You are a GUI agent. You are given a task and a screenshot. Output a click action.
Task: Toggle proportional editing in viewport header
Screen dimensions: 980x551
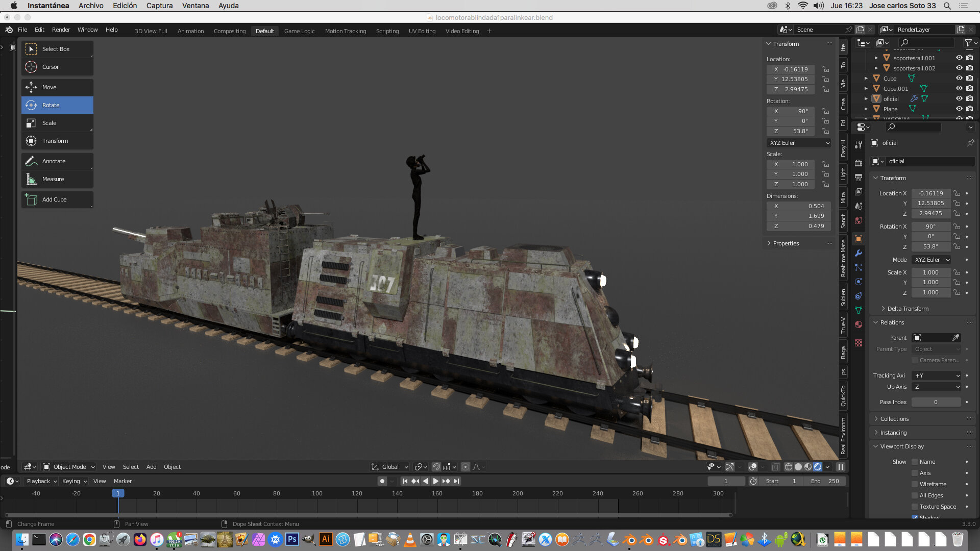click(465, 467)
